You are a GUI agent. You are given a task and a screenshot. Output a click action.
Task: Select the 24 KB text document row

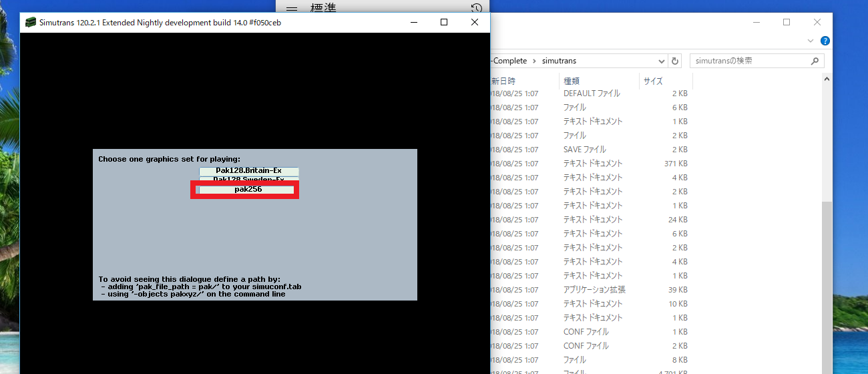pyautogui.click(x=592, y=220)
